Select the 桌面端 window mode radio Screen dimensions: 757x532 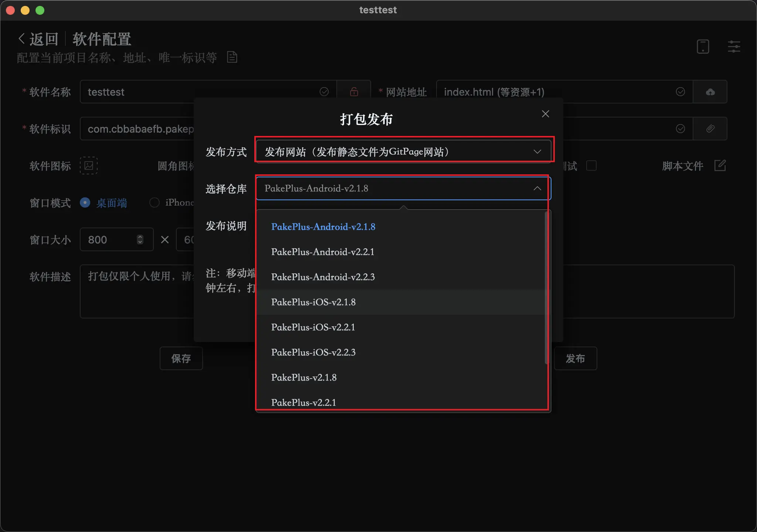coord(85,202)
